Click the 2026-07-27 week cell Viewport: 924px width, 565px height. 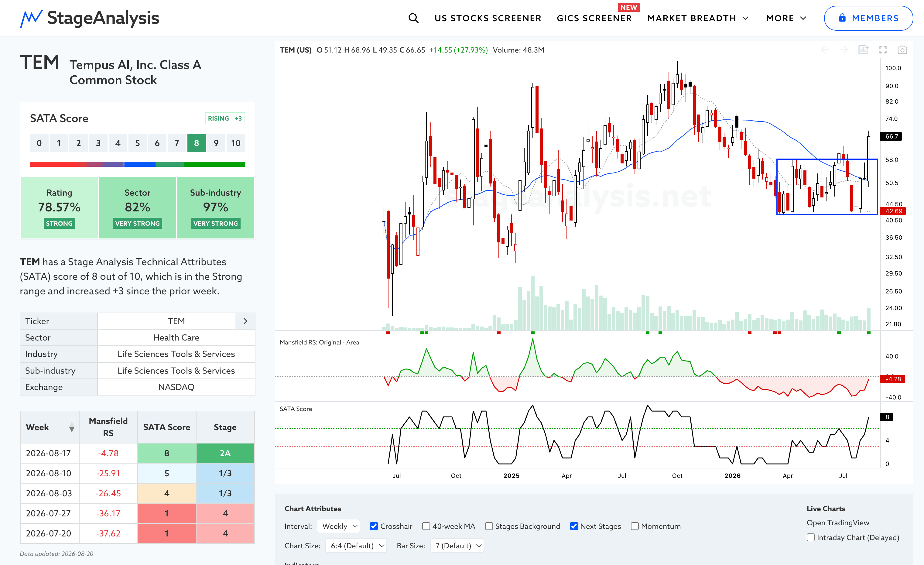point(50,514)
